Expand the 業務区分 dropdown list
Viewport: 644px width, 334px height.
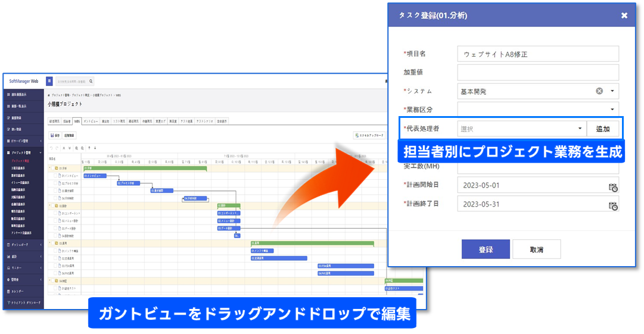point(612,110)
